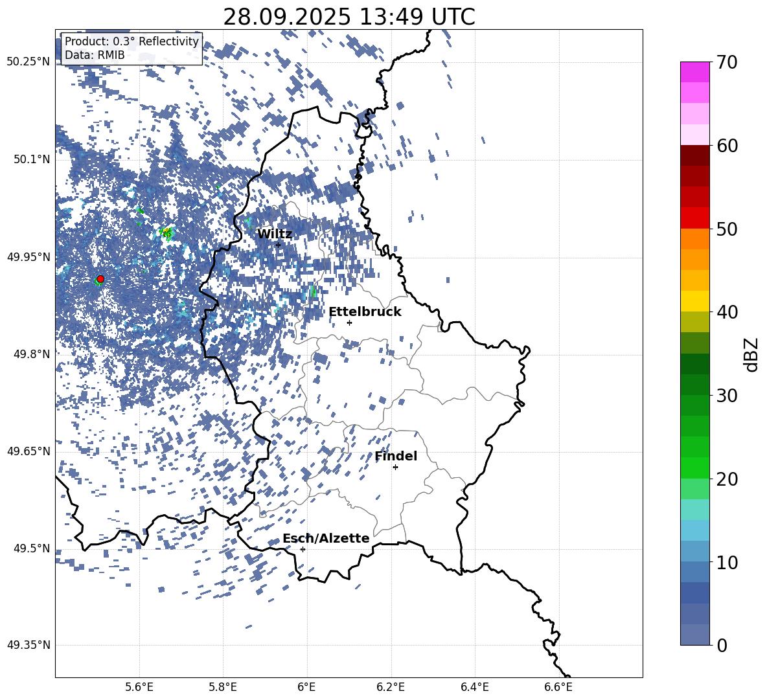The height and width of the screenshot is (700, 767).
Task: Pick the cyan-turquoise swatch between 10 and 20
Action: [x=695, y=510]
